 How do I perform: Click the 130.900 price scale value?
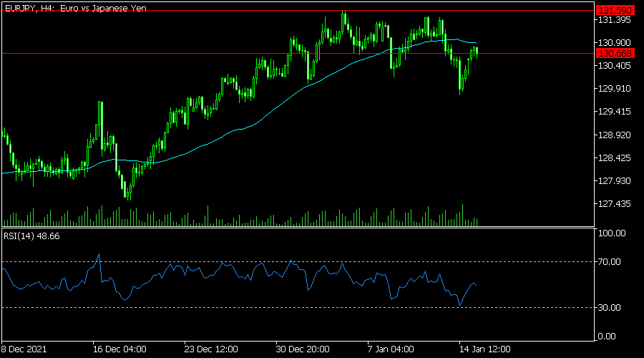coord(615,43)
